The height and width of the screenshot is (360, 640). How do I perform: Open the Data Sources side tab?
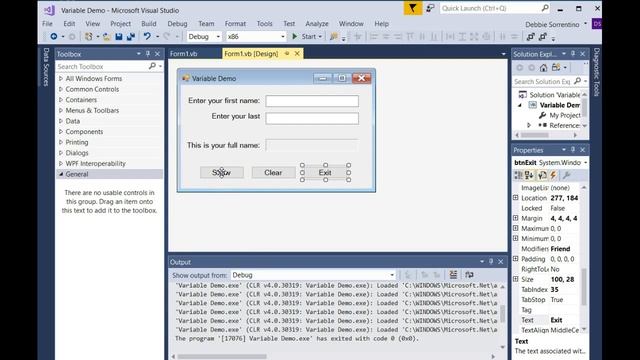click(x=46, y=67)
